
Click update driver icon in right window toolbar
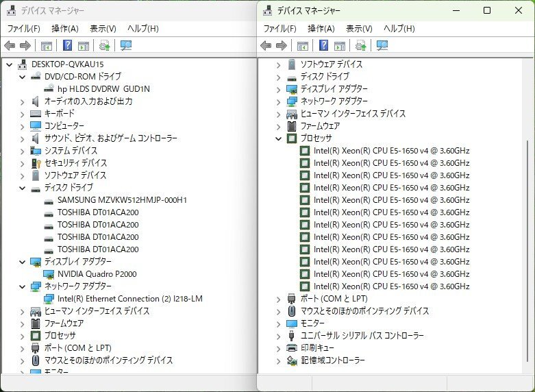pyautogui.click(x=360, y=45)
